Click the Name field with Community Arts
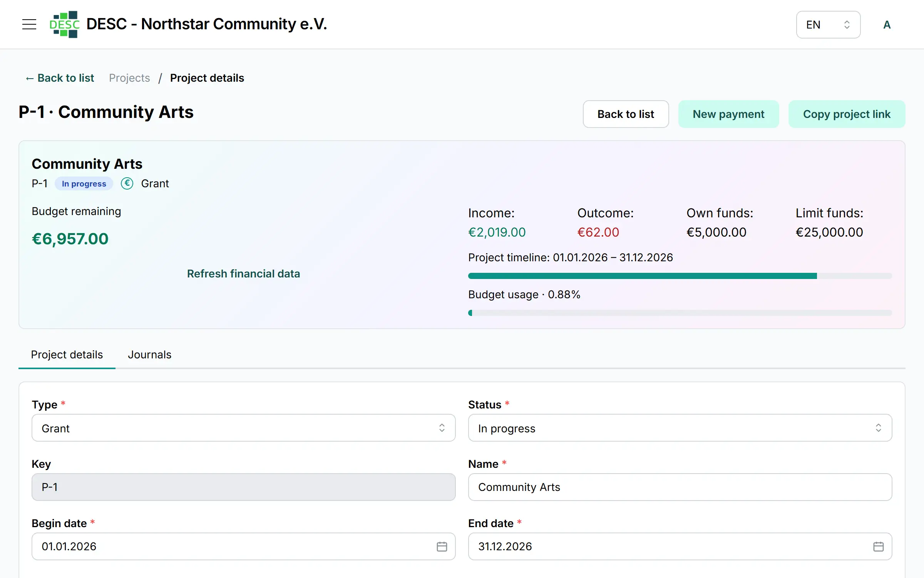Image resolution: width=924 pixels, height=578 pixels. pyautogui.click(x=680, y=487)
